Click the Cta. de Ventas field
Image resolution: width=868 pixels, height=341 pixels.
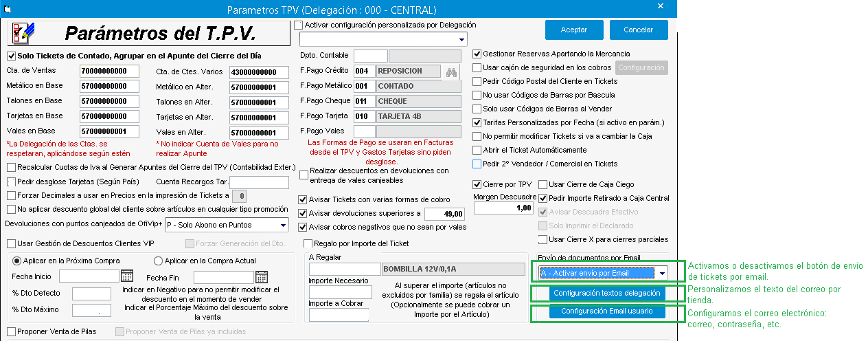click(109, 71)
